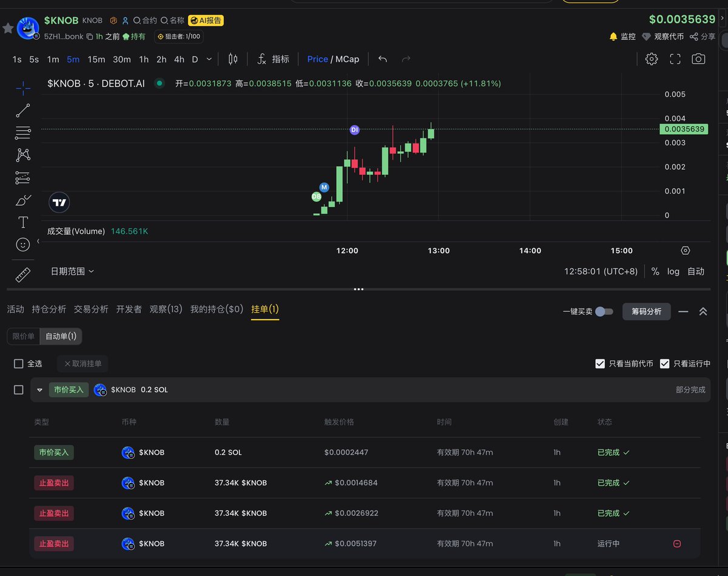
Task: Select the 1m timeframe
Action: pyautogui.click(x=53, y=59)
